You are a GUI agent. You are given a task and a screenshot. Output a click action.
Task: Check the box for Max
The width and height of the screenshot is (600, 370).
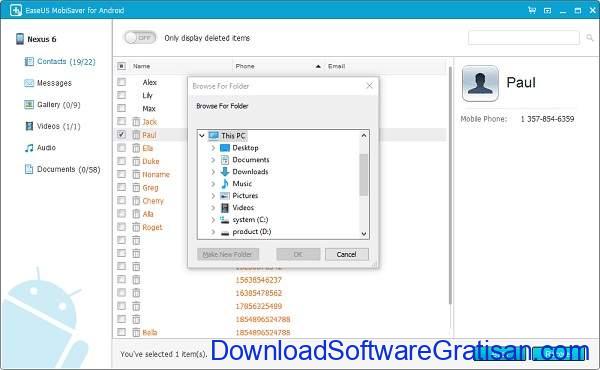[x=121, y=108]
